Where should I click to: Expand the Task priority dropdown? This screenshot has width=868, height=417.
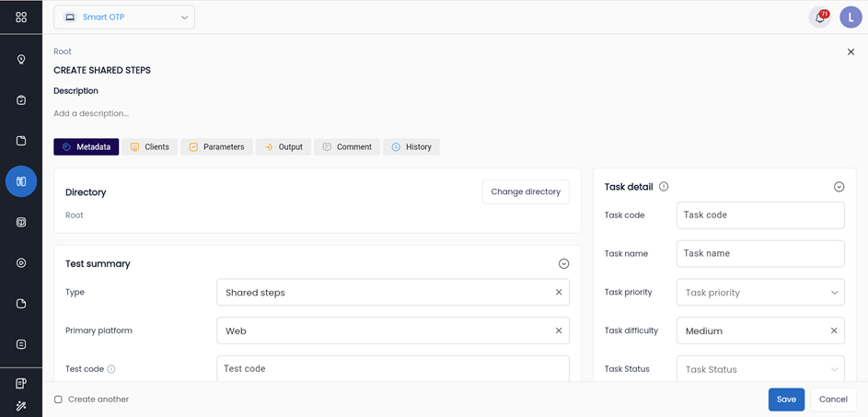click(x=760, y=293)
